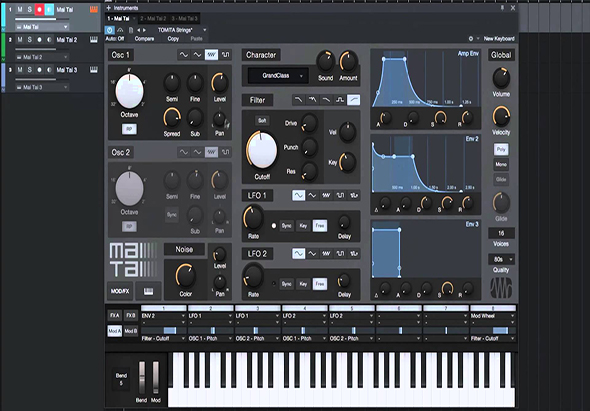Open the keyboard view icon next to MOD/FX
Viewport: 590px width, 411px height.
pos(148,291)
